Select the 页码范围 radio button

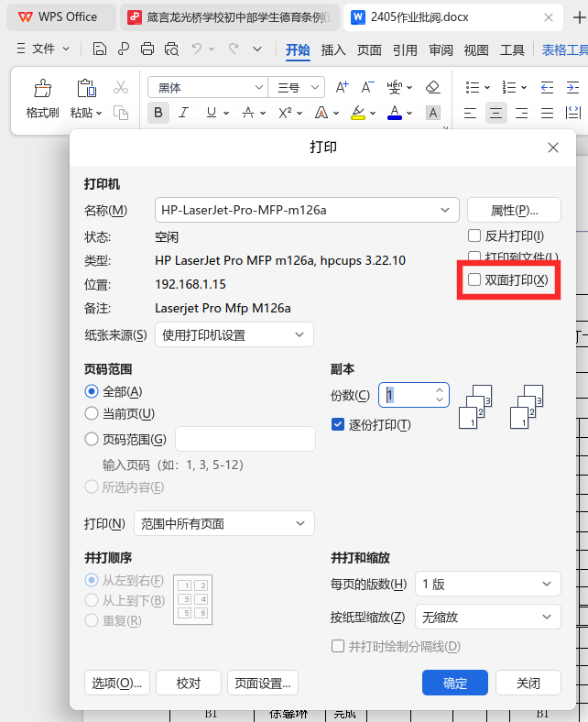click(92, 439)
